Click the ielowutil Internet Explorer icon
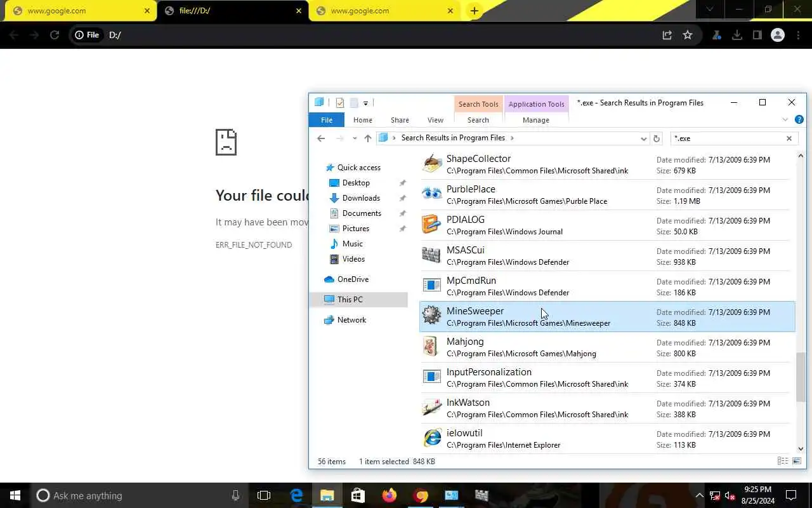Image resolution: width=812 pixels, height=508 pixels. coord(432,438)
